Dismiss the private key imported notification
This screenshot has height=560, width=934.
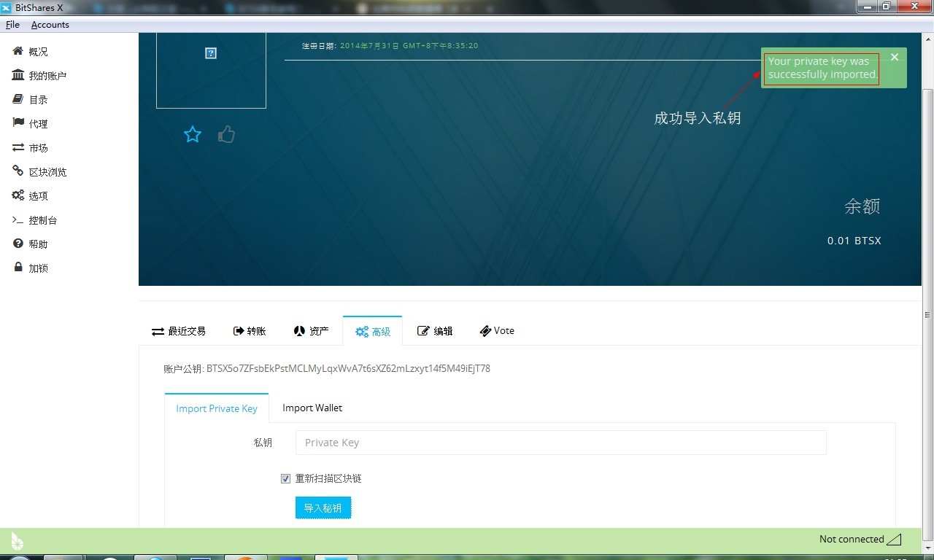895,57
